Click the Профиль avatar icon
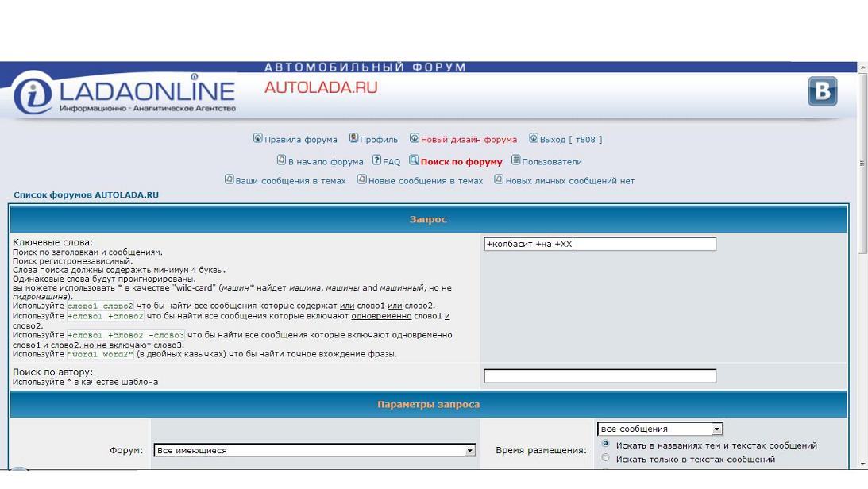The height and width of the screenshot is (489, 868). coord(353,138)
